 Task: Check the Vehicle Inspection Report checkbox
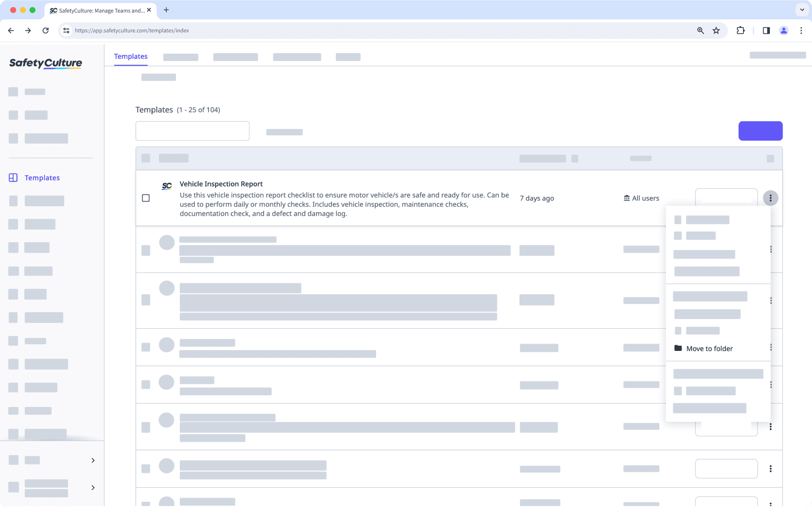(x=145, y=198)
